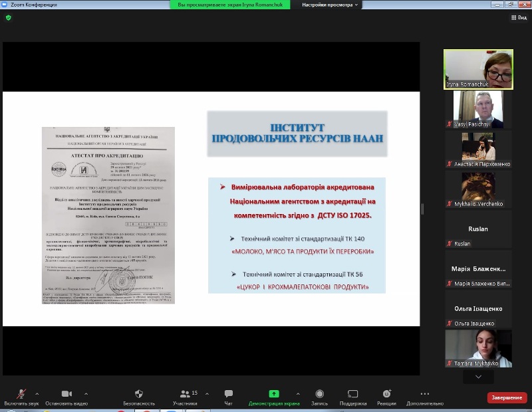This screenshot has width=532, height=412.
Task: Click the green encryption shield icon
Action: point(9,18)
